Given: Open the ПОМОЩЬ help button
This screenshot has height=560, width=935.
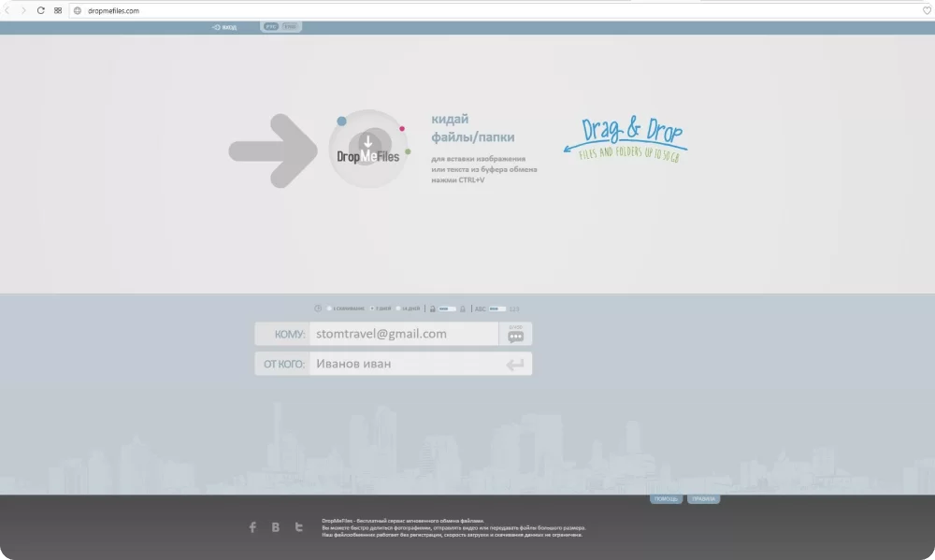Looking at the screenshot, I should coord(666,499).
